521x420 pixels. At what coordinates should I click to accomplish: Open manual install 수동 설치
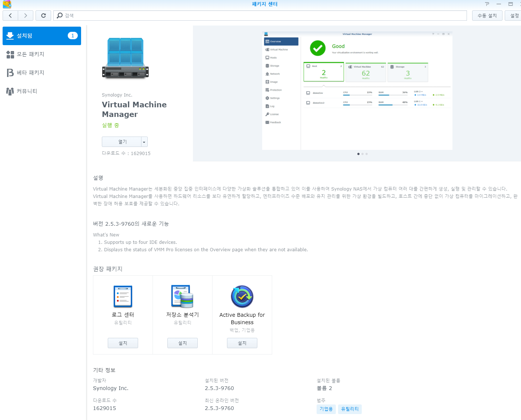click(487, 16)
